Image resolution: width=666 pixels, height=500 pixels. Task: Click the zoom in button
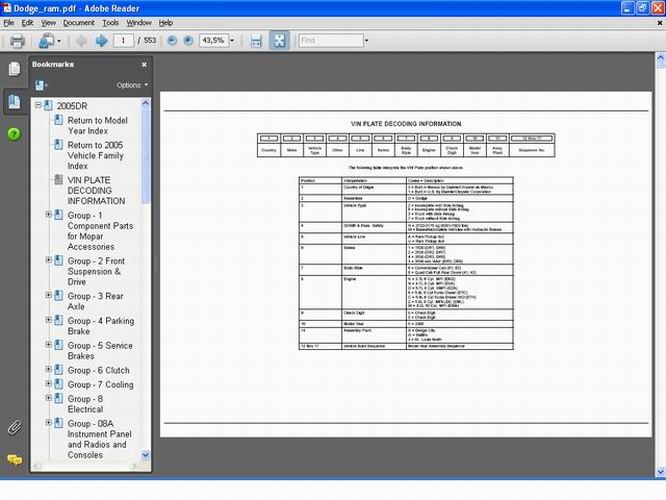tap(188, 40)
